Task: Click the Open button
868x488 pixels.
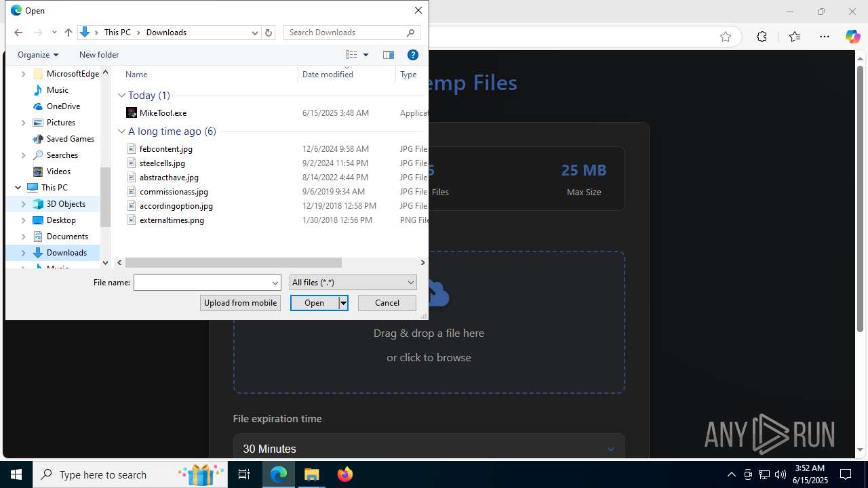Action: click(315, 303)
